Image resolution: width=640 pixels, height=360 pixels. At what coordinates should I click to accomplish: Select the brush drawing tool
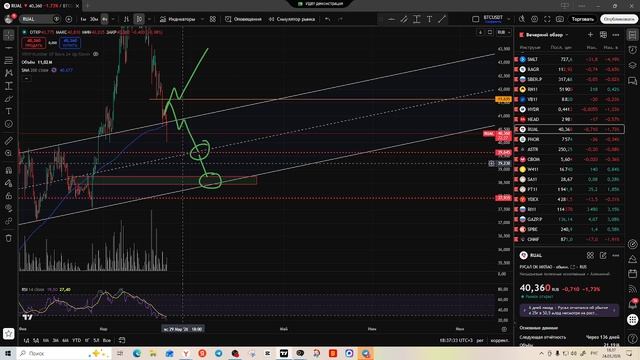pyautogui.click(x=9, y=99)
